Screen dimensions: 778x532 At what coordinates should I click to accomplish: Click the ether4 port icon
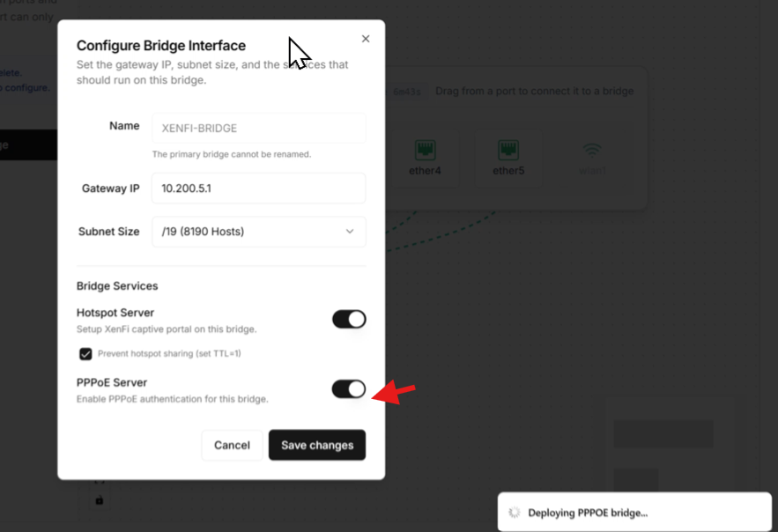coord(425,150)
